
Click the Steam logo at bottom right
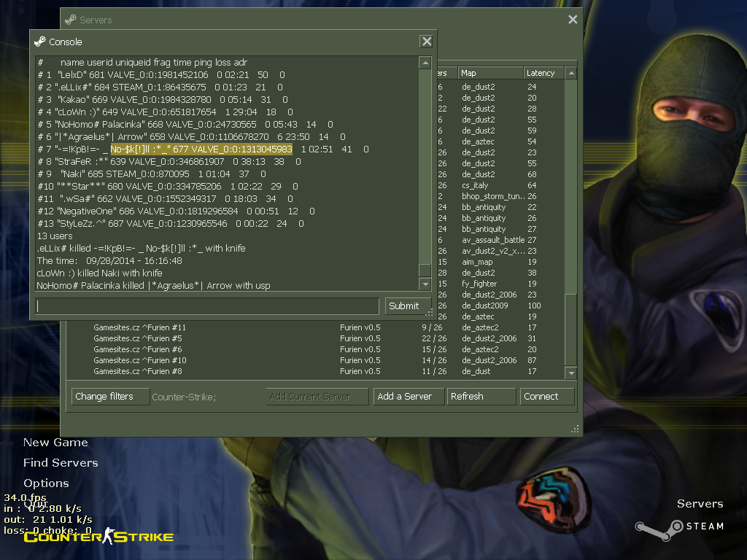click(680, 529)
